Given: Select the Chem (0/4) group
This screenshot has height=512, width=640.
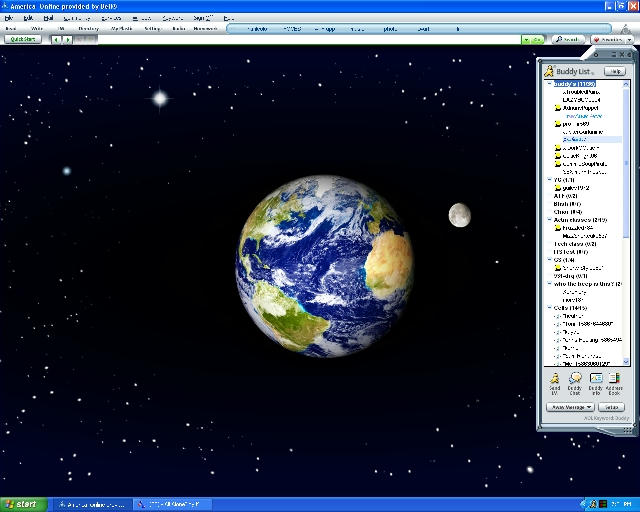Looking at the screenshot, I should (x=568, y=212).
